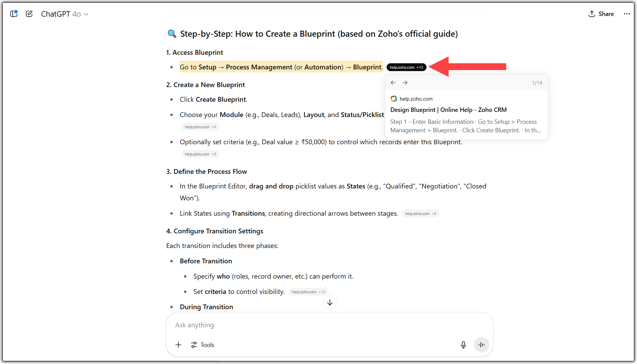Open the ChatGPT 4o model dropdown
This screenshot has height=364, width=637.
[65, 14]
